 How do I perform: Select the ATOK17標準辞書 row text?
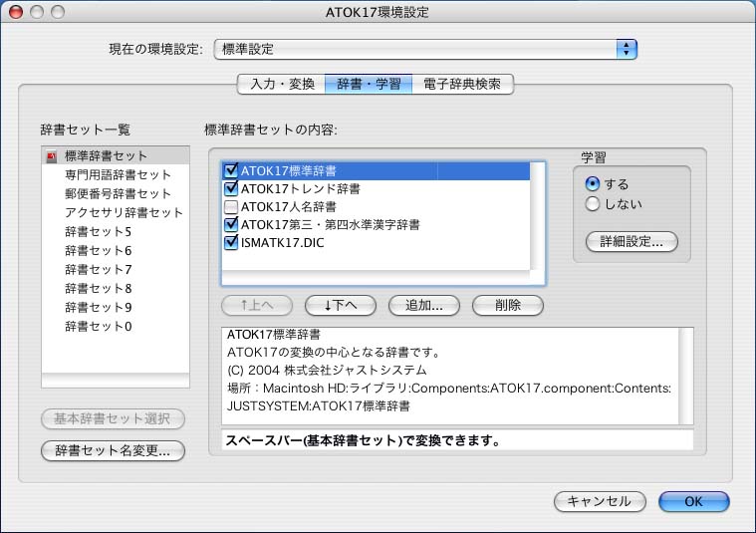[x=288, y=170]
